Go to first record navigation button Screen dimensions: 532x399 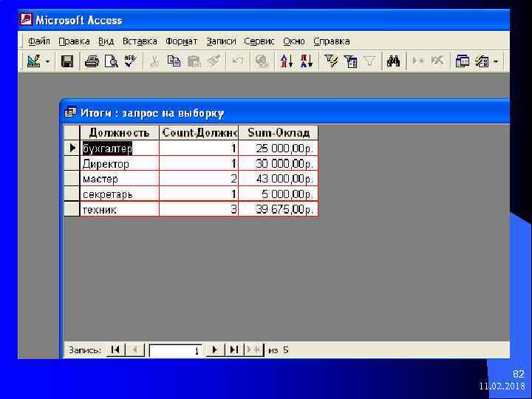pyautogui.click(x=115, y=349)
